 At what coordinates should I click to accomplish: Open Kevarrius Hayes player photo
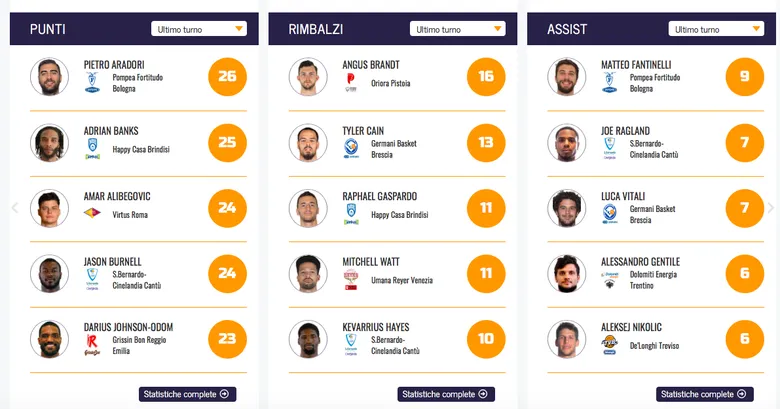coord(308,339)
